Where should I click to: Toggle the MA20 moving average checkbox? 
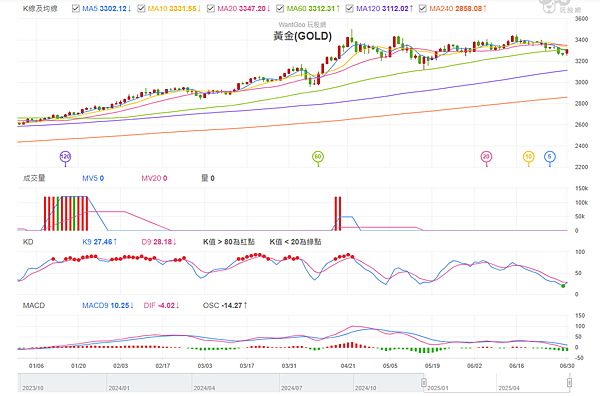[x=211, y=8]
